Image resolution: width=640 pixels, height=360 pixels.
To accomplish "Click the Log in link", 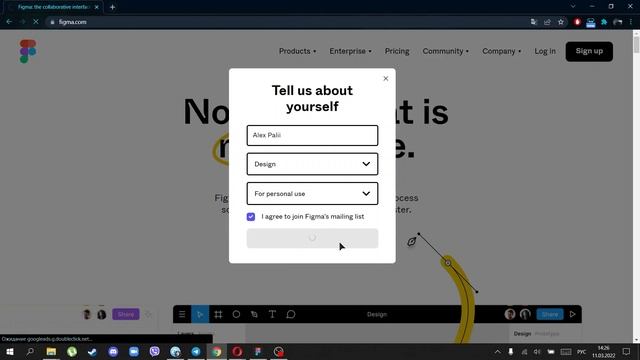I will click(x=545, y=51).
